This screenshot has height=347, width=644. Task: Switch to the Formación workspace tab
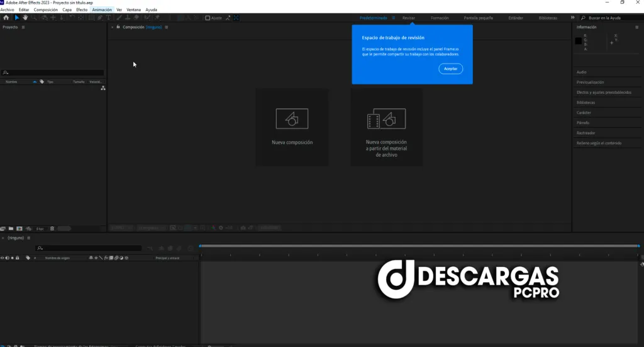[440, 18]
